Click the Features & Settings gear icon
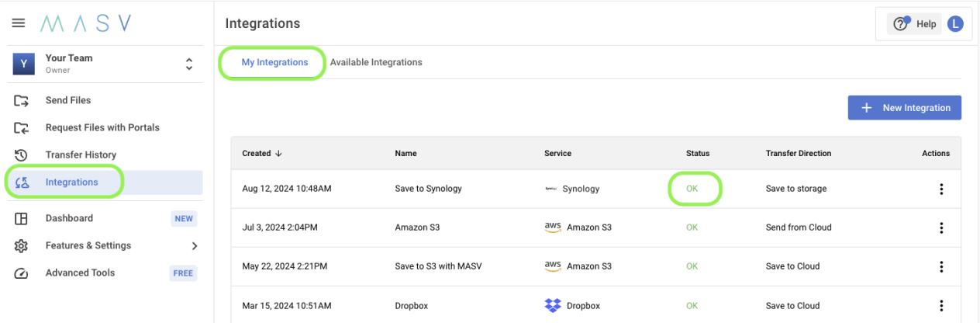980x323 pixels. click(x=22, y=245)
